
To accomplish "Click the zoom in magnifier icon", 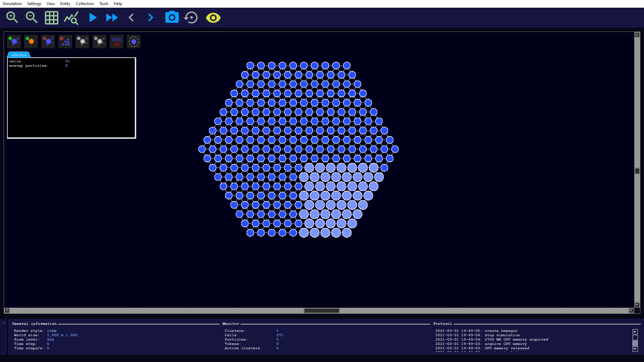I will click(x=12, y=17).
